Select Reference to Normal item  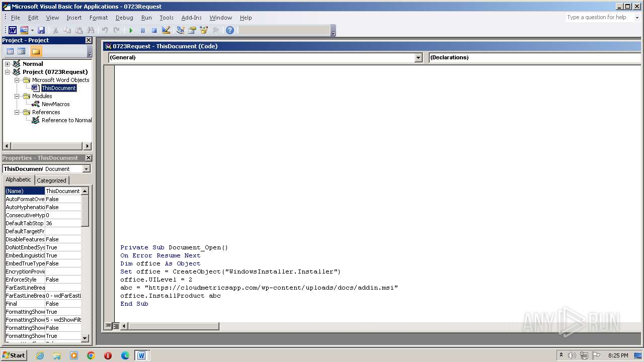tap(66, 120)
